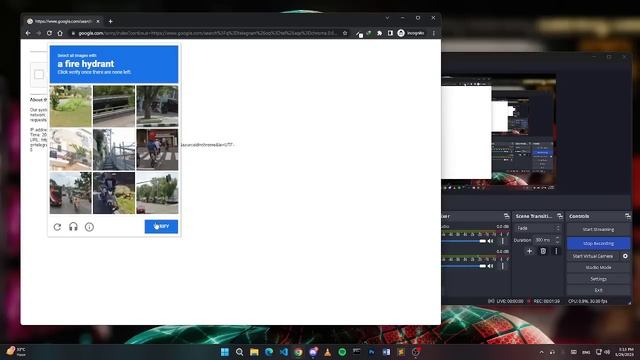The image size is (640, 360).
Task: Open the weather widget on the taskbar
Action: 17,352
